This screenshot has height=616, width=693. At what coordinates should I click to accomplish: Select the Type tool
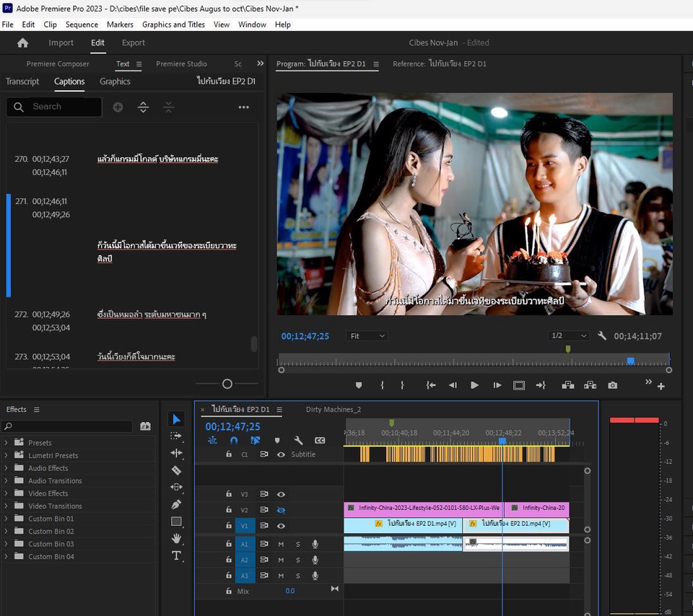coord(176,555)
